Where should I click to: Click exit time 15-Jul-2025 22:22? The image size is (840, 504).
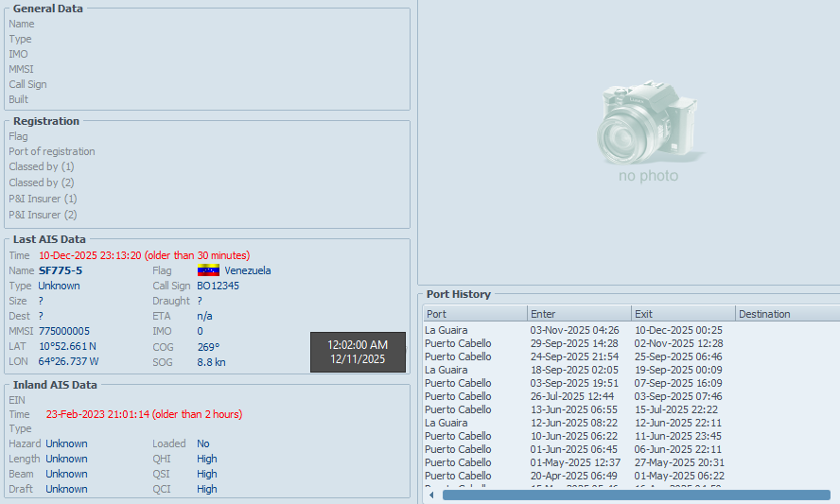[676, 409]
